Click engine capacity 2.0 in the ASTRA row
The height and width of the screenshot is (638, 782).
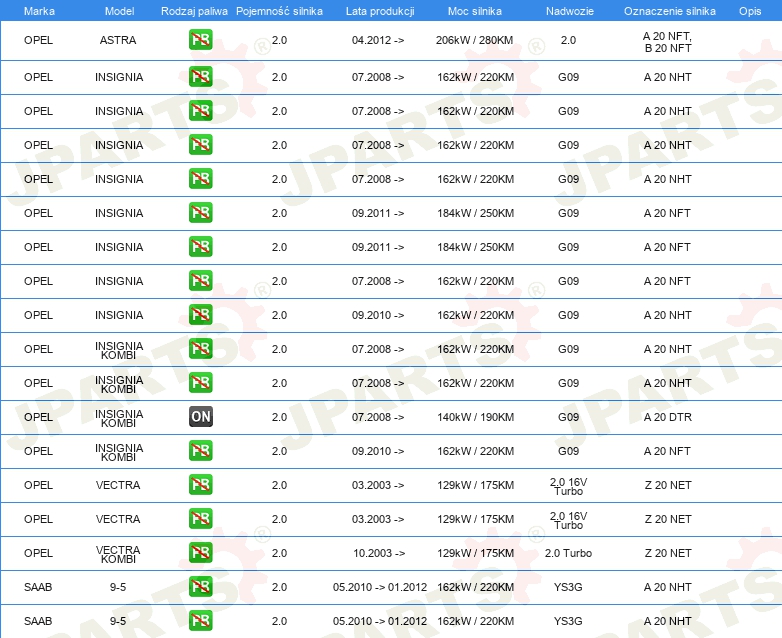pyautogui.click(x=279, y=40)
